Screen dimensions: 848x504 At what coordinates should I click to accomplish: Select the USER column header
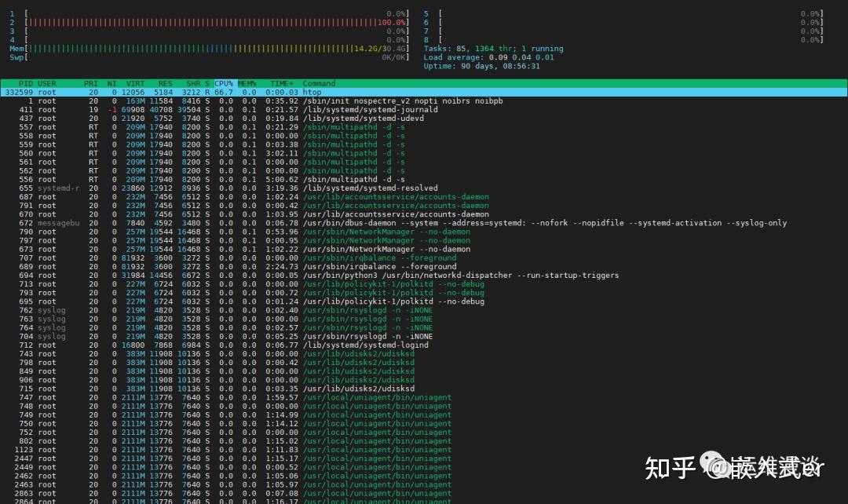click(46, 83)
